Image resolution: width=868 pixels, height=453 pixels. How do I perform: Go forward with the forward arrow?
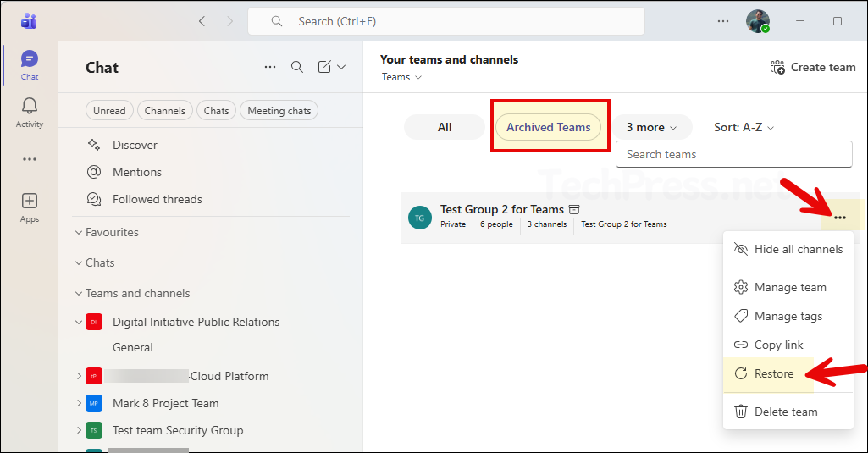point(229,22)
